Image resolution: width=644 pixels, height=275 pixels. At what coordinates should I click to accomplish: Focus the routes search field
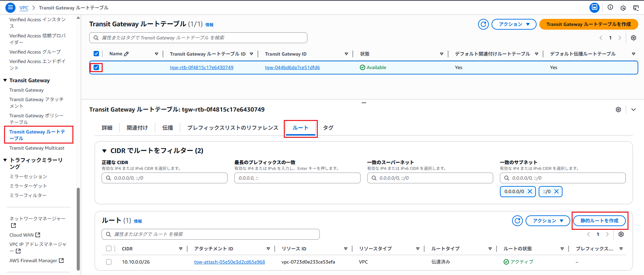(211, 234)
